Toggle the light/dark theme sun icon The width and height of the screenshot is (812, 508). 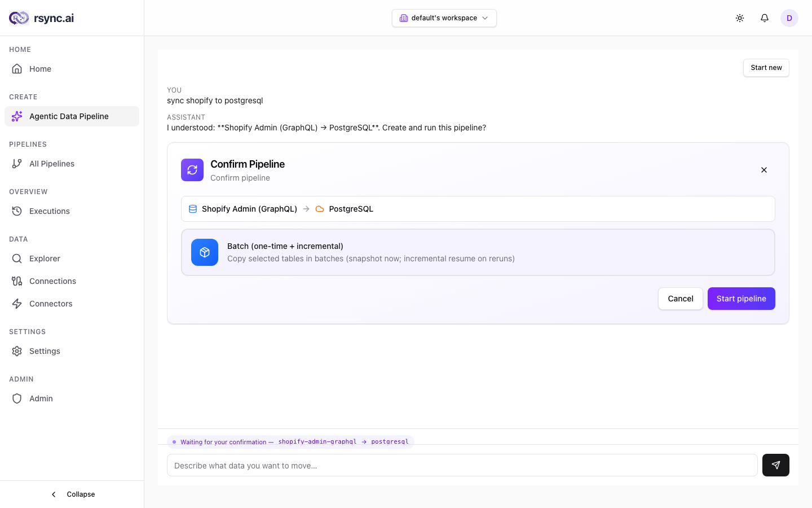[740, 18]
